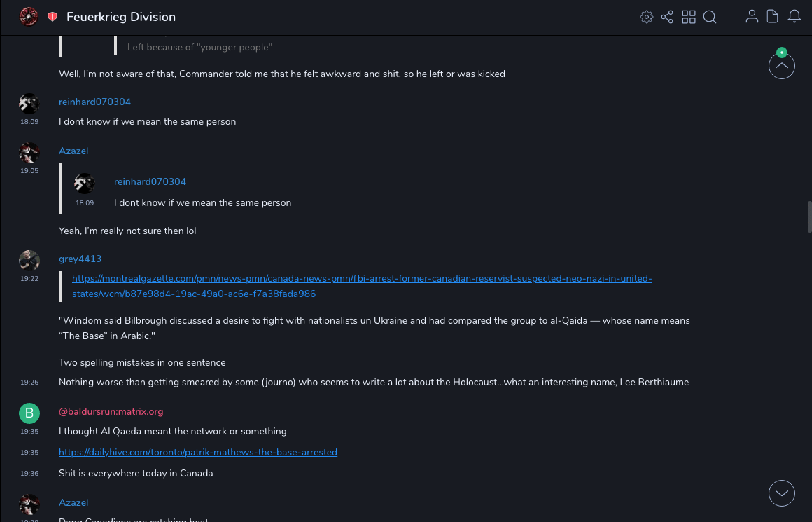Click the search magnifier icon

pos(710,17)
